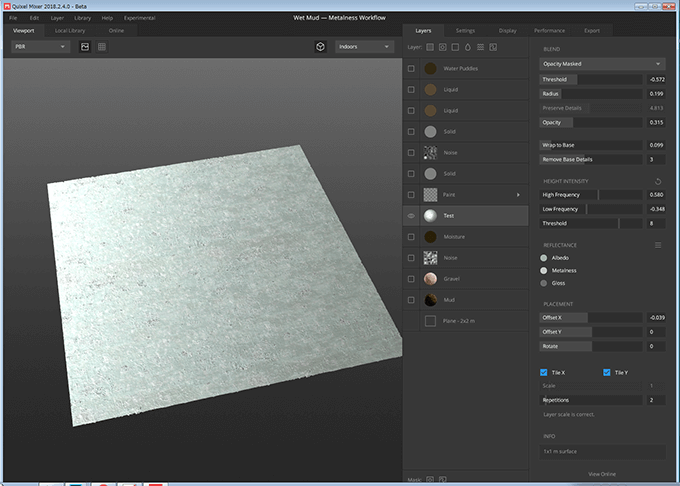Open the Help menu
Screen dimensions: 680x486
107,18
